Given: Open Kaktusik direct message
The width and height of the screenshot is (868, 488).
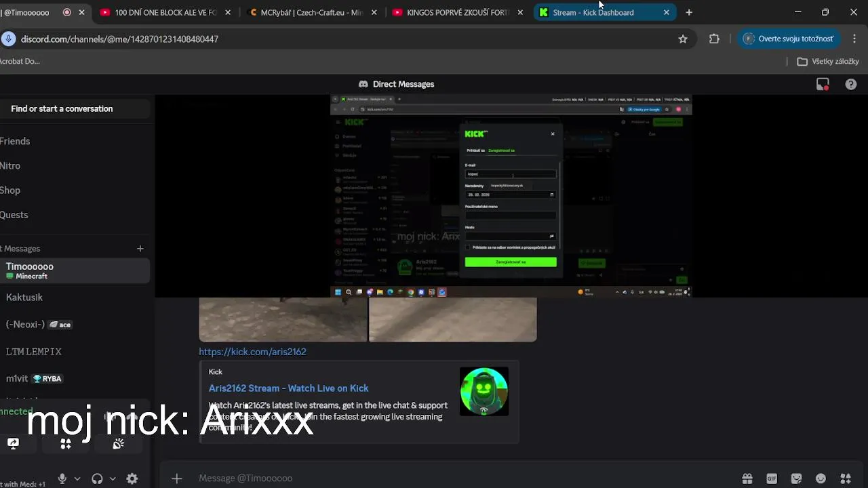Looking at the screenshot, I should click(x=73, y=298).
